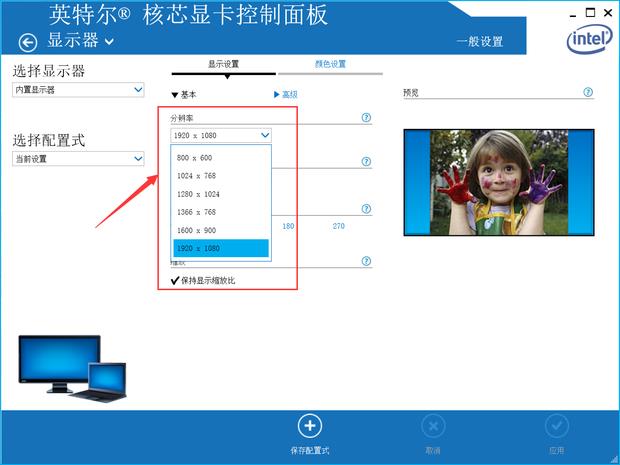The height and width of the screenshot is (465, 620).
Task: Click the apply checkmark icon
Action: pos(557,426)
